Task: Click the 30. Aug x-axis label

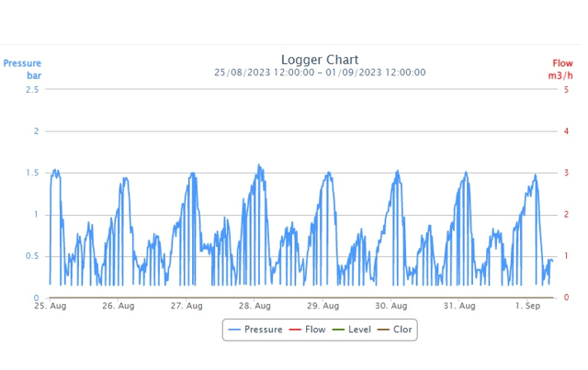Action: point(391,306)
